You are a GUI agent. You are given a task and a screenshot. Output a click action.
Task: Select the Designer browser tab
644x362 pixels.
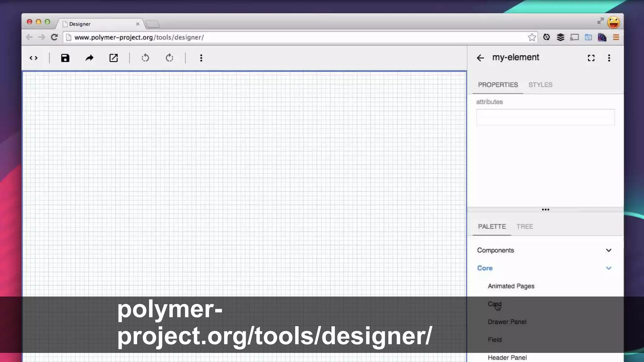100,24
